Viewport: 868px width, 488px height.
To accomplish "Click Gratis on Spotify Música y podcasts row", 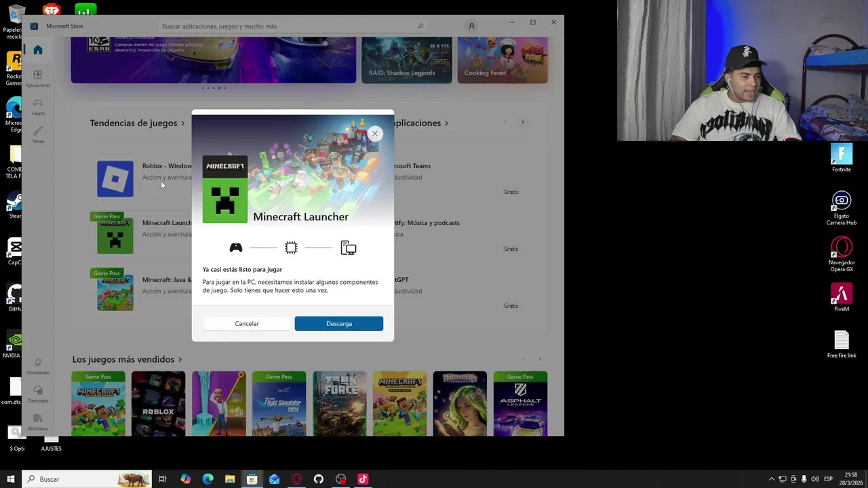I will pyautogui.click(x=511, y=249).
